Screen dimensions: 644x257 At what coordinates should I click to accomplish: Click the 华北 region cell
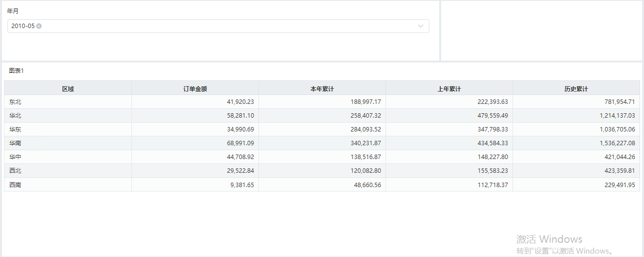point(68,116)
